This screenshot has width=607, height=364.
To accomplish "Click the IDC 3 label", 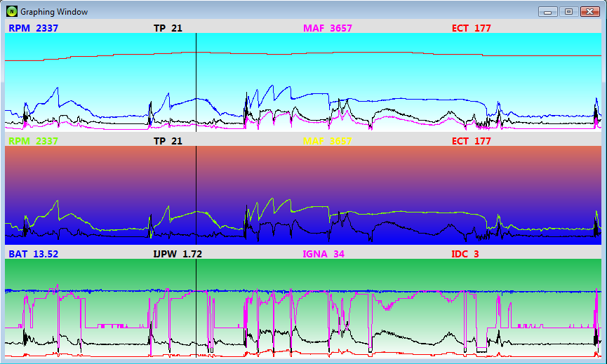I will pyautogui.click(x=465, y=254).
